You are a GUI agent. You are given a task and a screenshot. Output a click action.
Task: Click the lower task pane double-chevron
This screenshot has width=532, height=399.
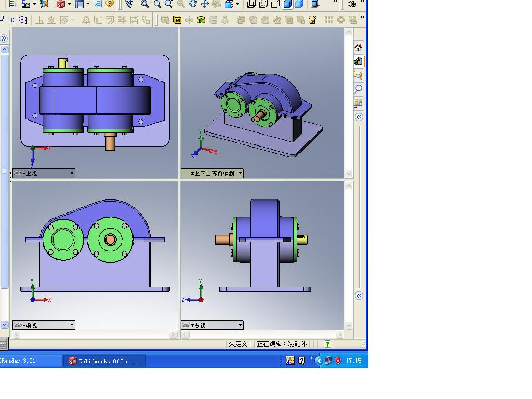tap(359, 296)
